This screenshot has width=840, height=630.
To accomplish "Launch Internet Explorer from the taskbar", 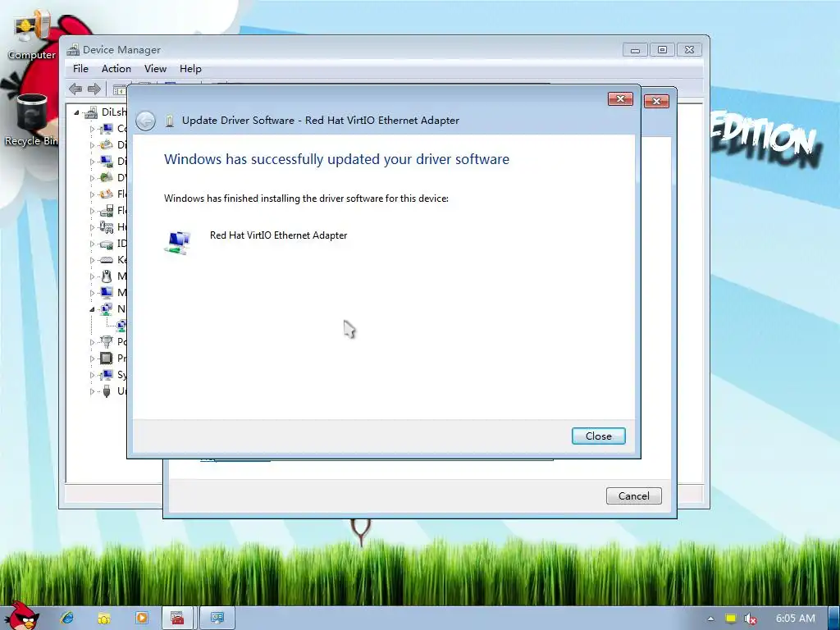I will click(x=67, y=618).
